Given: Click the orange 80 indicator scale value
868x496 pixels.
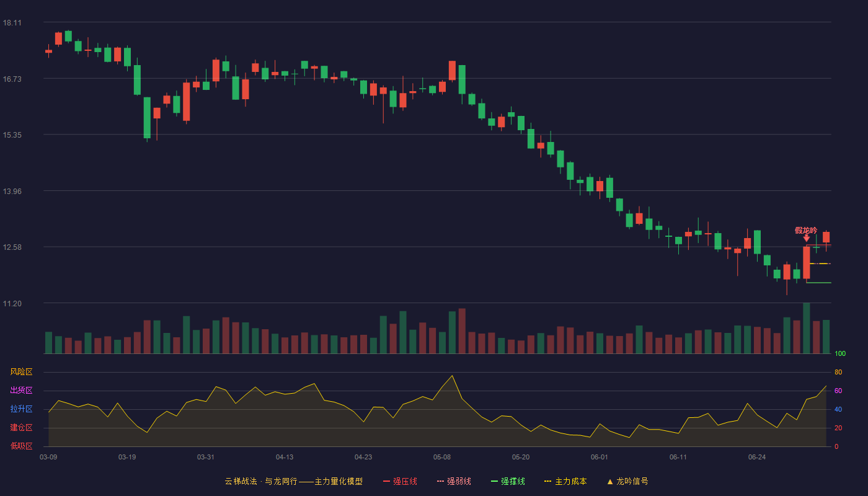Looking at the screenshot, I should click(x=838, y=372).
